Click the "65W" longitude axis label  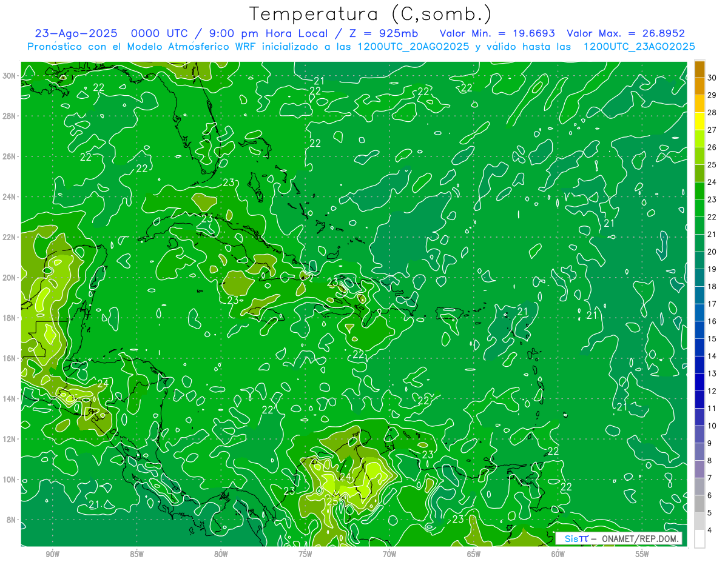click(x=474, y=555)
